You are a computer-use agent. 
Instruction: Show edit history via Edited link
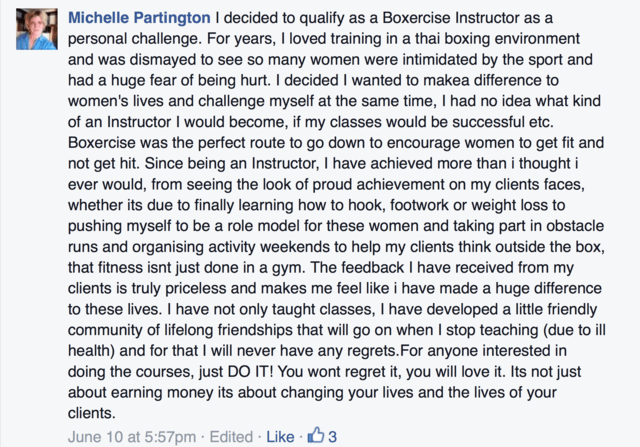coord(231,437)
